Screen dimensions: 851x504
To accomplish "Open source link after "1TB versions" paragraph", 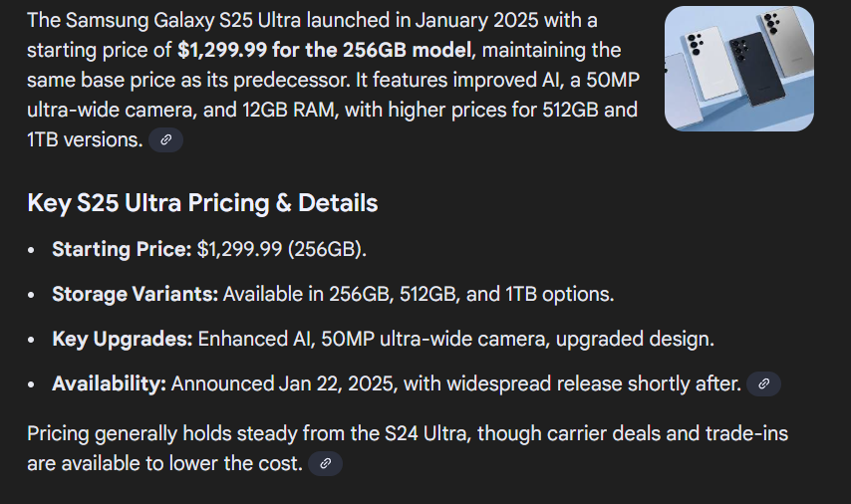I will point(165,140).
